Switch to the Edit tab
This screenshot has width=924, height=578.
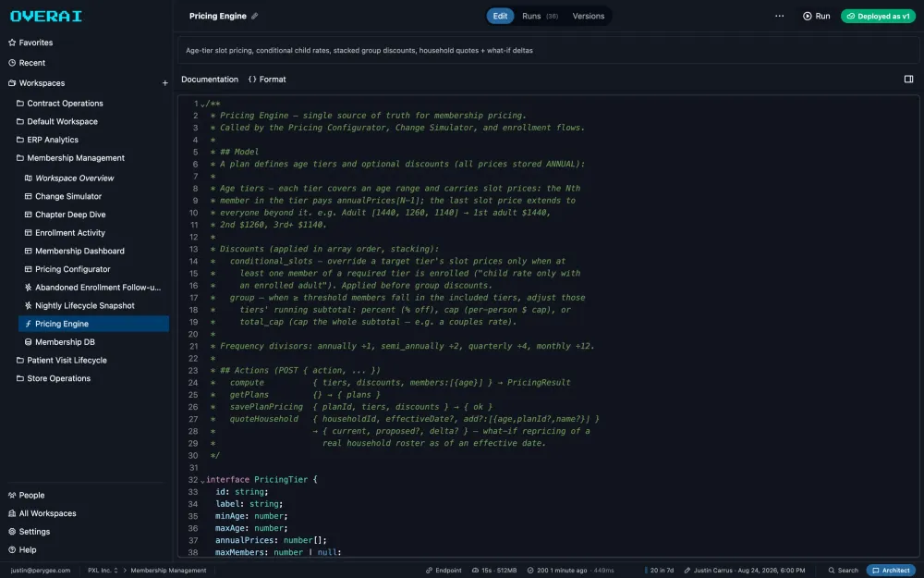(x=500, y=16)
